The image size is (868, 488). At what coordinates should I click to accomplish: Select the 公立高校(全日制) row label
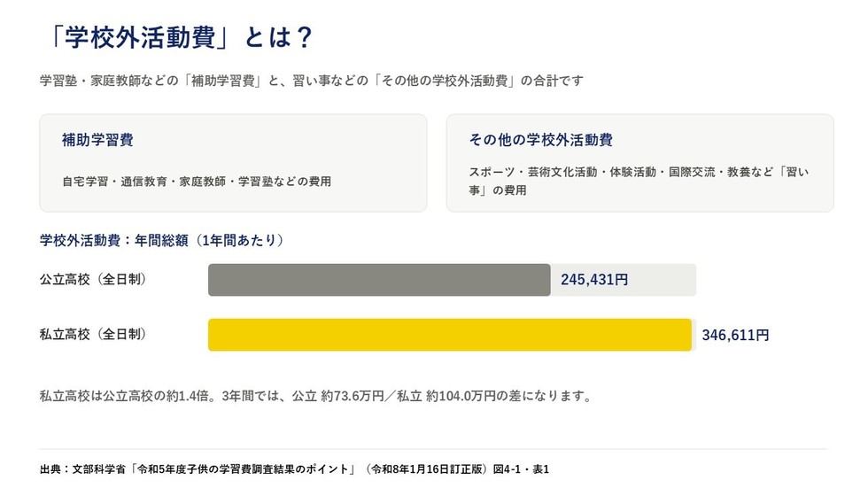(94, 279)
